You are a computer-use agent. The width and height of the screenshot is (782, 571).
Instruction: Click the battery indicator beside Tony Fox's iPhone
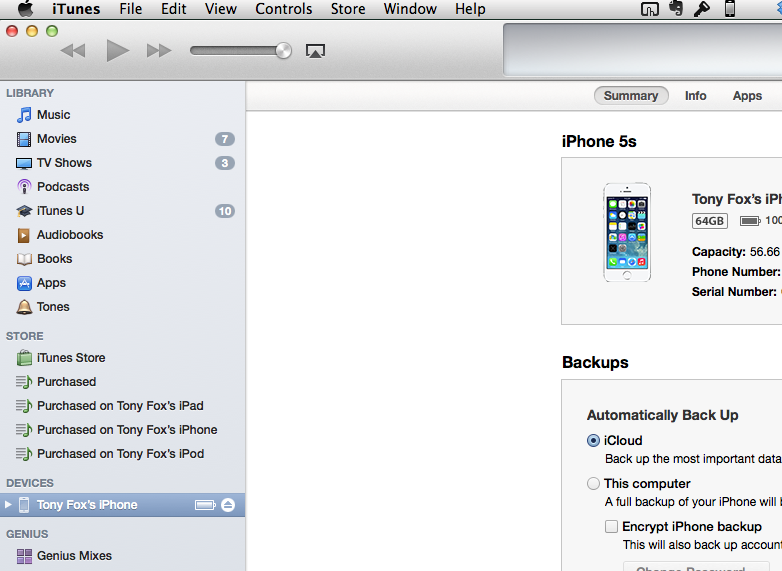pyautogui.click(x=205, y=505)
